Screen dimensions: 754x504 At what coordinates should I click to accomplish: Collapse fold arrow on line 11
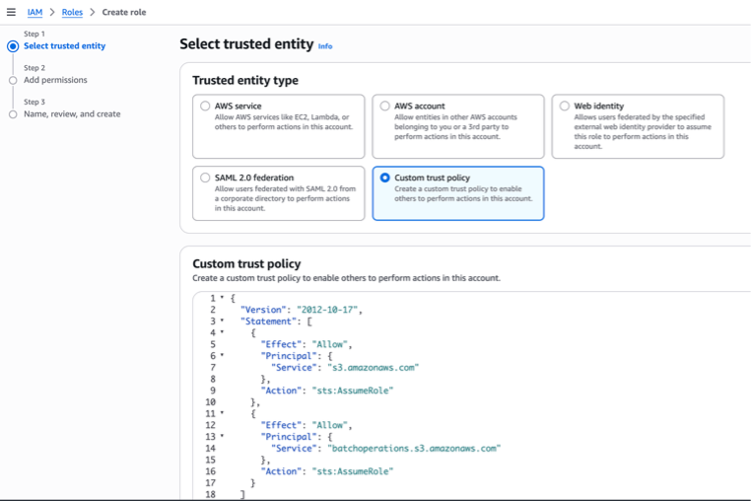(x=222, y=413)
